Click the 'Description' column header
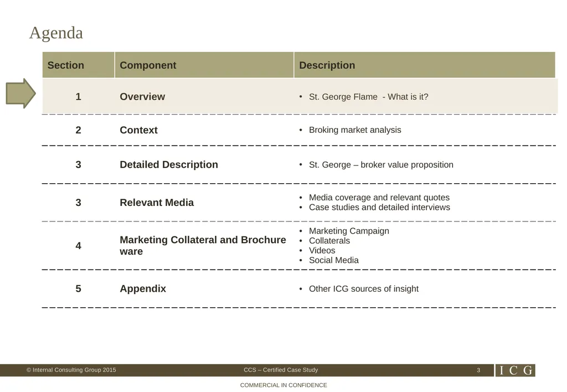Viewport: 567px width, 392px height. point(425,65)
